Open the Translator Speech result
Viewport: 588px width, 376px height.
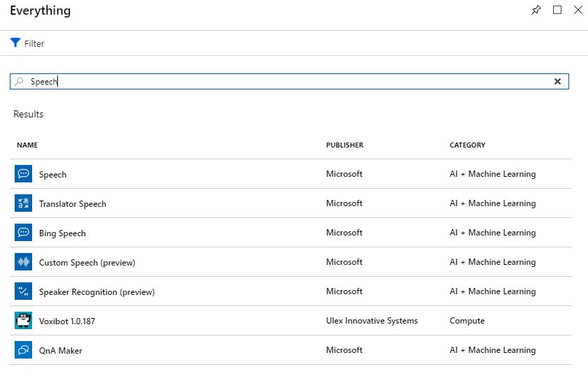tap(73, 204)
